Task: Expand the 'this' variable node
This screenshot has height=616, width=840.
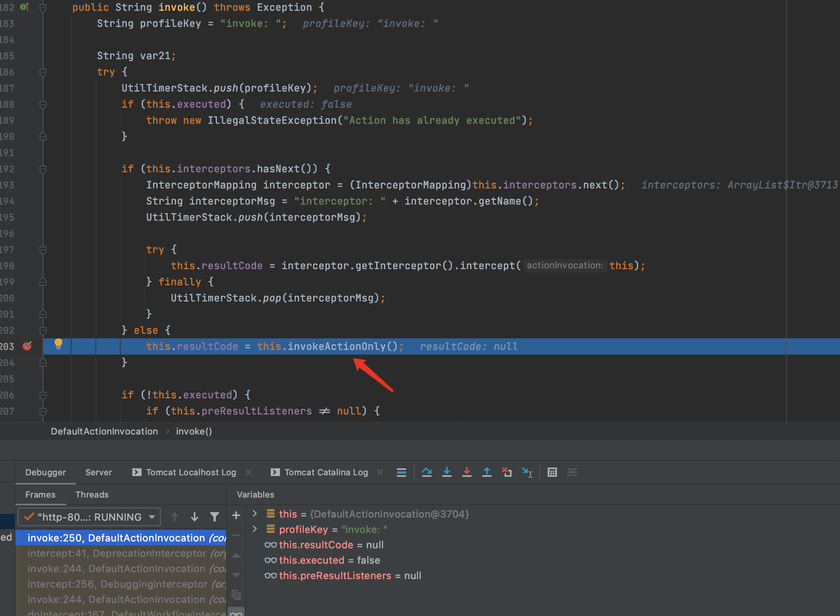Action: [254, 514]
